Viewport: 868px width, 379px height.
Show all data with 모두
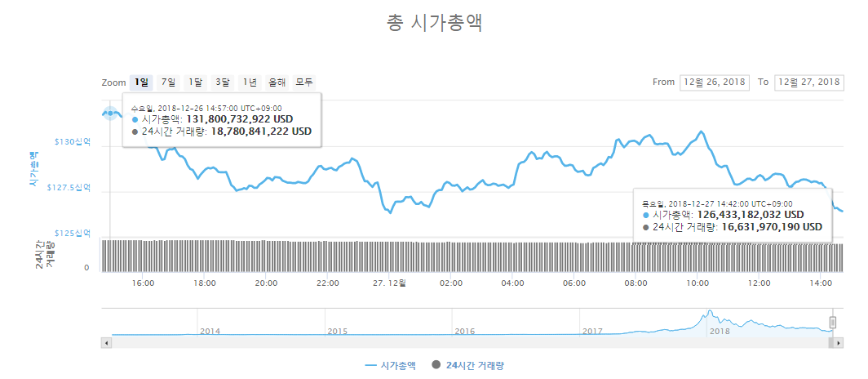pos(304,82)
